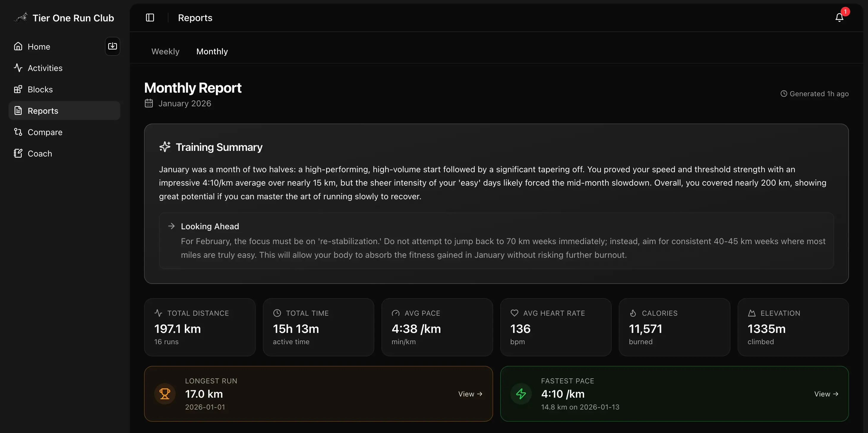Click the Tier One Run Club logo
The height and width of the screenshot is (433, 868).
[20, 18]
